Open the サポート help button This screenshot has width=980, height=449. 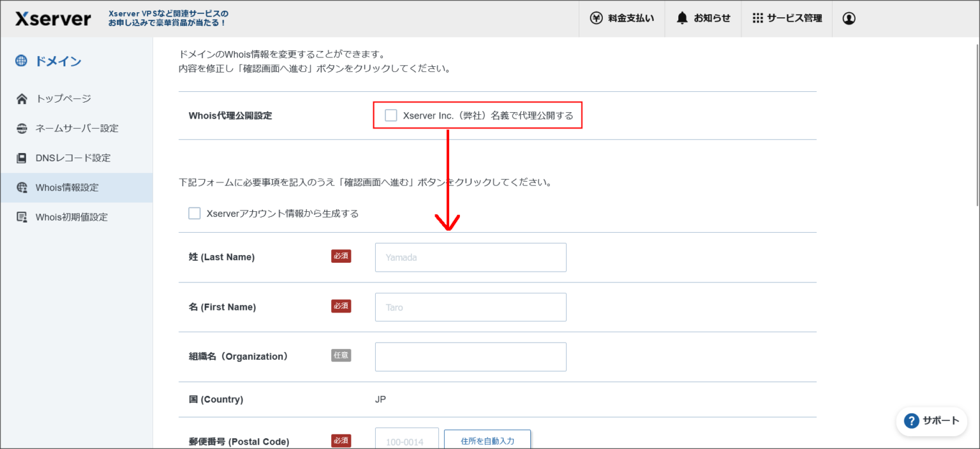(x=931, y=421)
